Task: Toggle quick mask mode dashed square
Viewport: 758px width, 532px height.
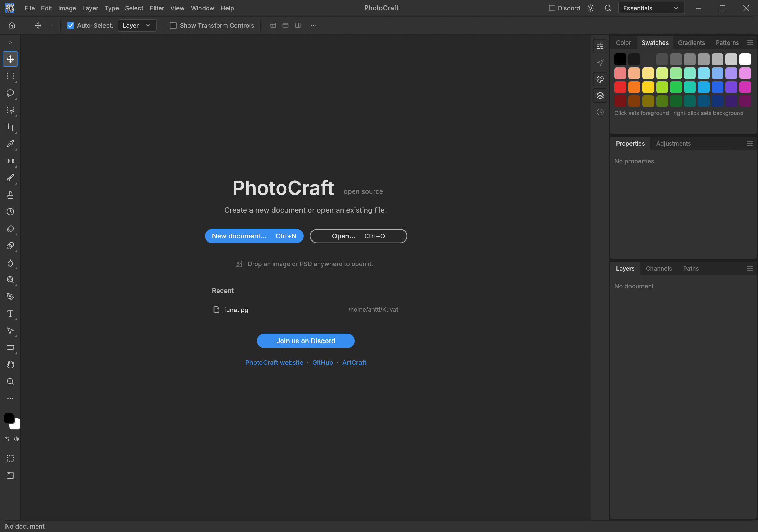Action: 10,458
